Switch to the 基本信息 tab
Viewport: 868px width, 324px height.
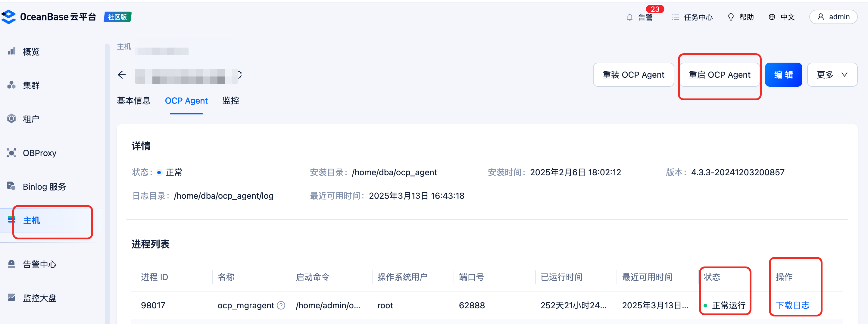[x=133, y=101]
